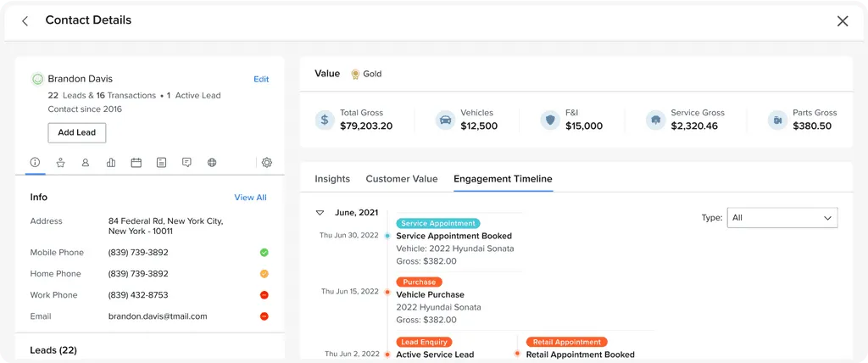Open contact settings gear icon

(x=266, y=162)
